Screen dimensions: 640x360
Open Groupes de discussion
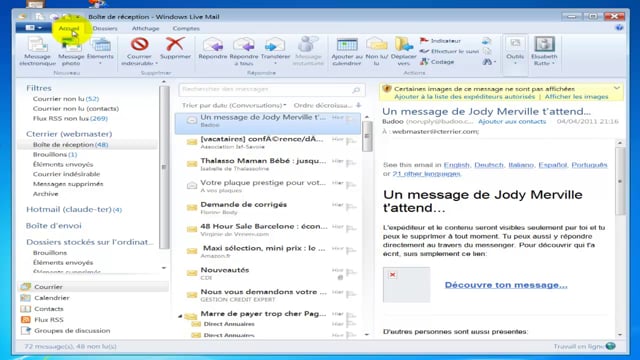pyautogui.click(x=65, y=331)
